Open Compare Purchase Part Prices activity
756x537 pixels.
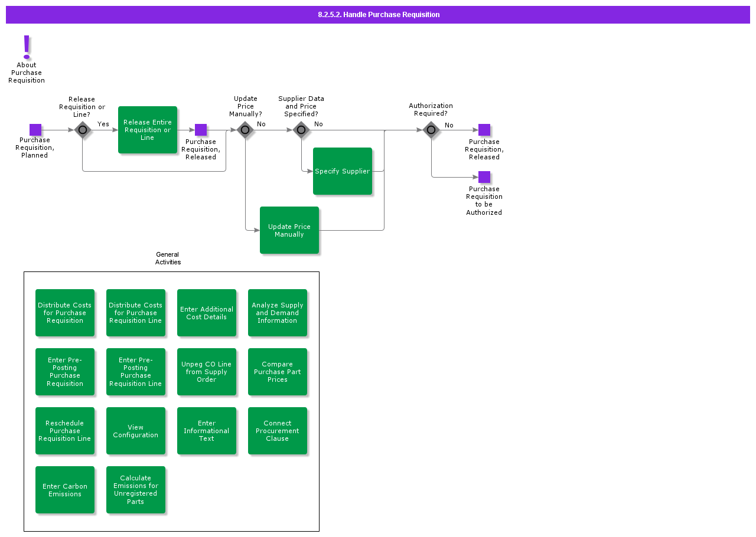(278, 372)
